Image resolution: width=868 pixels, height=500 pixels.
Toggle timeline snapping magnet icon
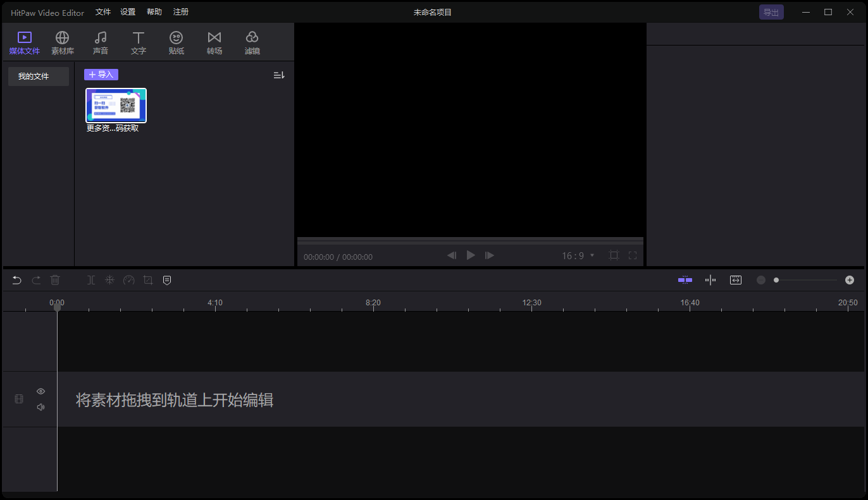(685, 280)
